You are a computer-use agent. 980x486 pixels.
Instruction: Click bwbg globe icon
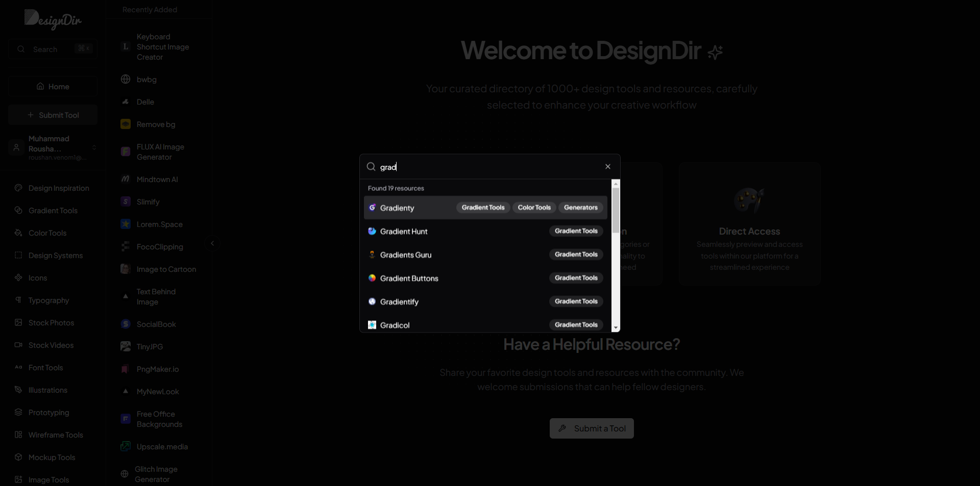pos(126,79)
